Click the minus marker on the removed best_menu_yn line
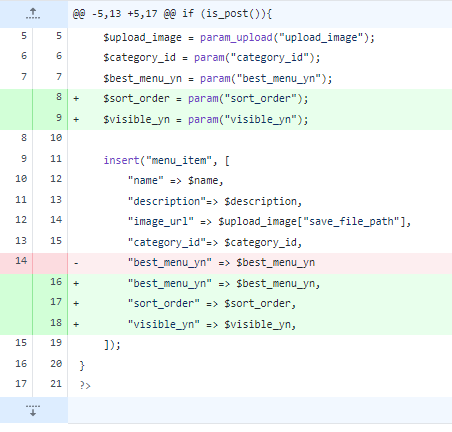 pyautogui.click(x=76, y=263)
